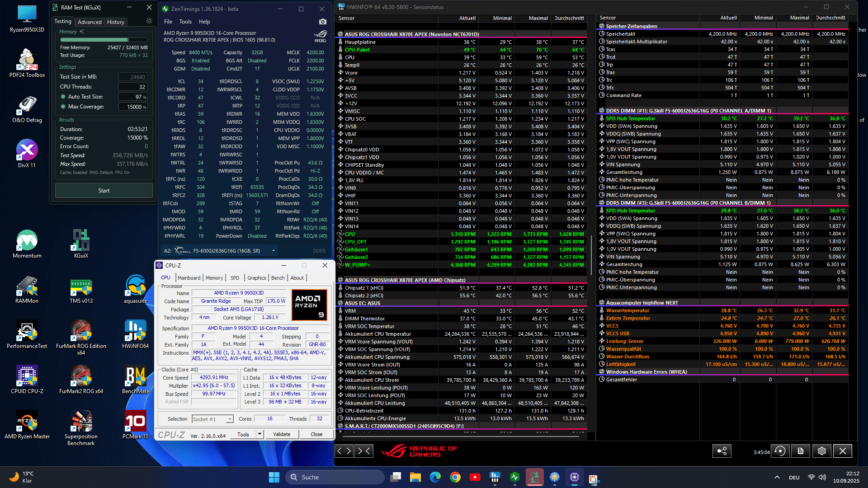The image size is (868, 488).
Task: Toggle the Max Coverage option
Action: pos(63,107)
